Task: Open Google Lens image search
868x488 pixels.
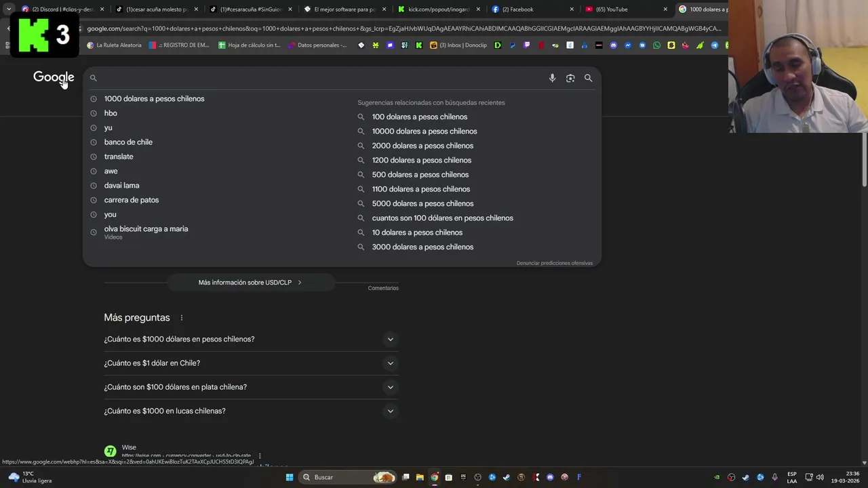Action: 570,78
